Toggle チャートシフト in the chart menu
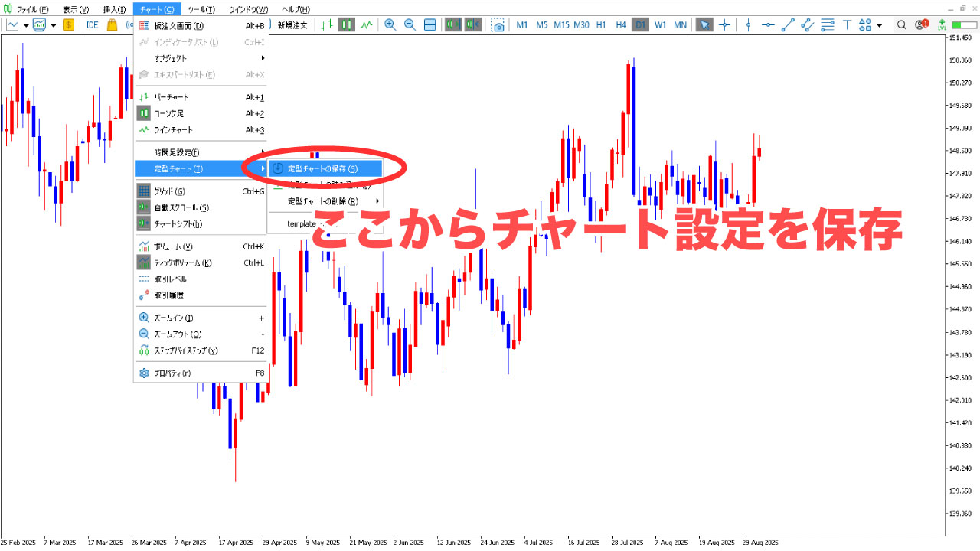 click(184, 223)
